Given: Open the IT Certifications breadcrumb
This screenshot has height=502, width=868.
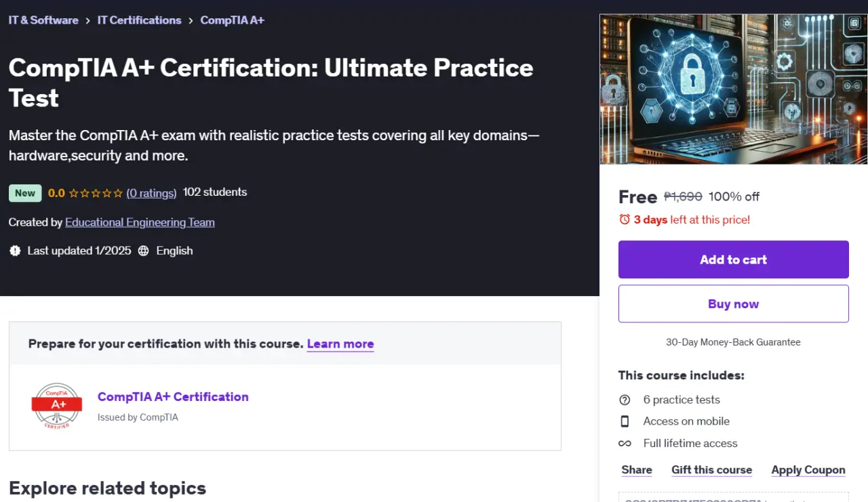Looking at the screenshot, I should pos(140,20).
